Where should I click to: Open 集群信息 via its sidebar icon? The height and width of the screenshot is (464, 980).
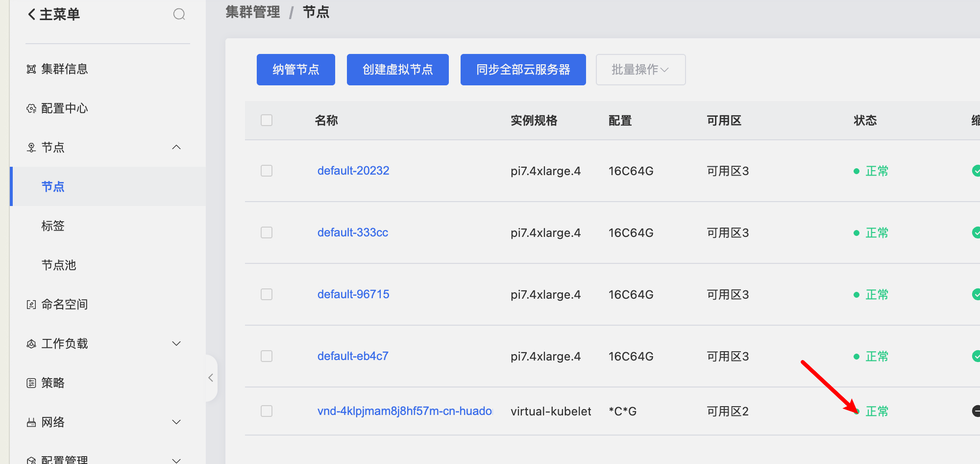tap(31, 69)
